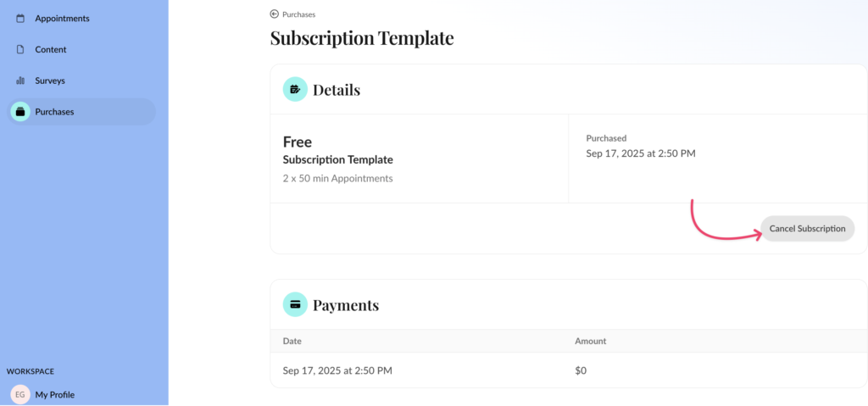The width and height of the screenshot is (868, 406).
Task: Click the Subscription Template page title
Action: (362, 38)
